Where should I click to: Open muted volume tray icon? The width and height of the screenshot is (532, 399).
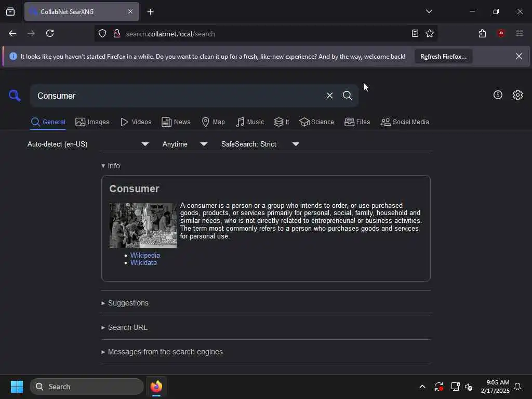tap(469, 387)
